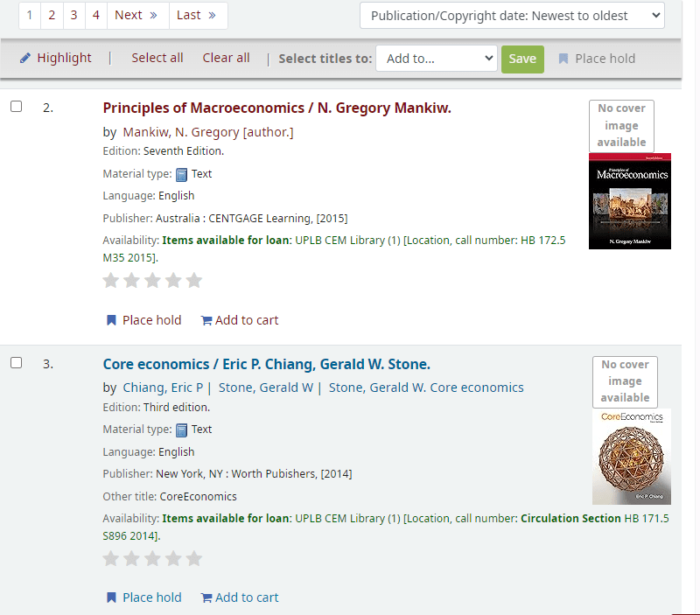Jump to the Last results page
Viewport: 700px width, 615px height.
(x=198, y=15)
